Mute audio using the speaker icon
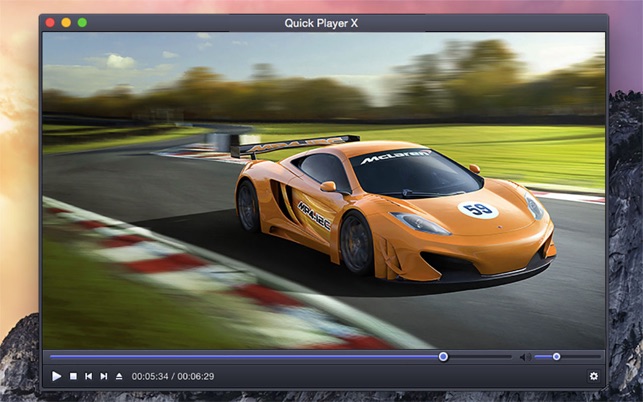 tap(524, 356)
